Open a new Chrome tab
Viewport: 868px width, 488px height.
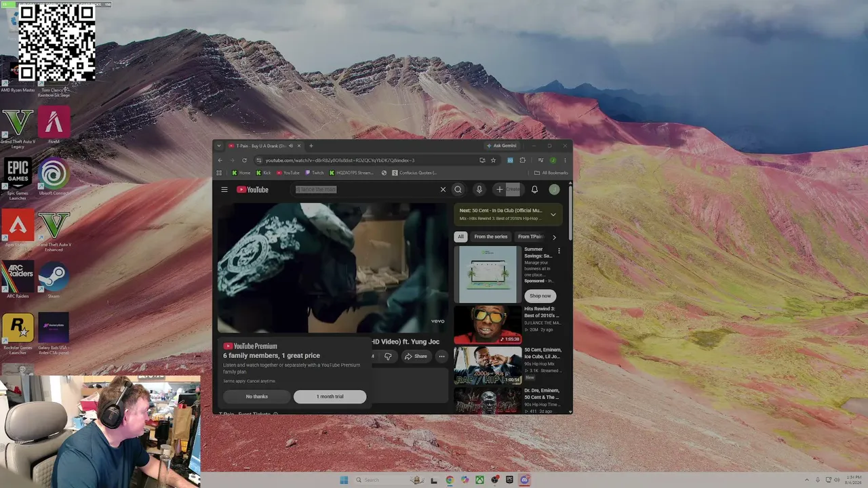pos(311,146)
